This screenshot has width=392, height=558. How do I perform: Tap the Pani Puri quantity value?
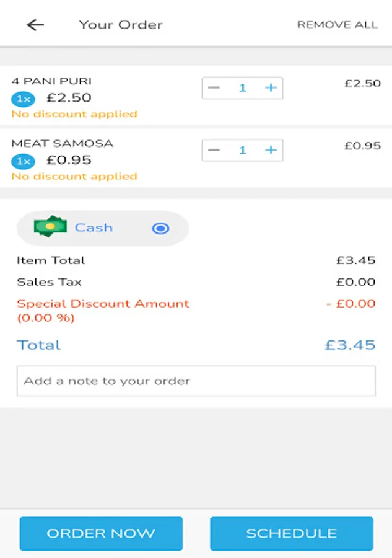243,88
